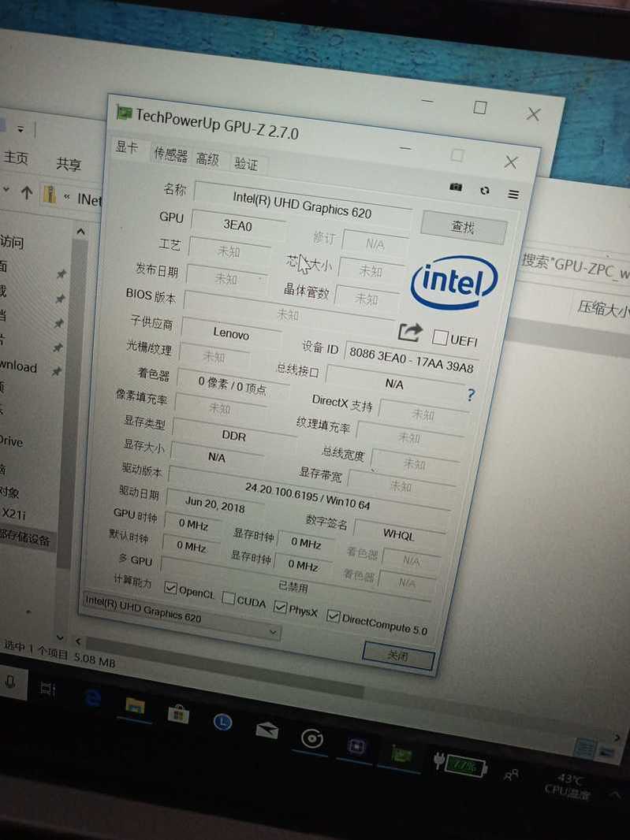Toggle the DirectCompute 5.0 checkbox

(x=333, y=615)
